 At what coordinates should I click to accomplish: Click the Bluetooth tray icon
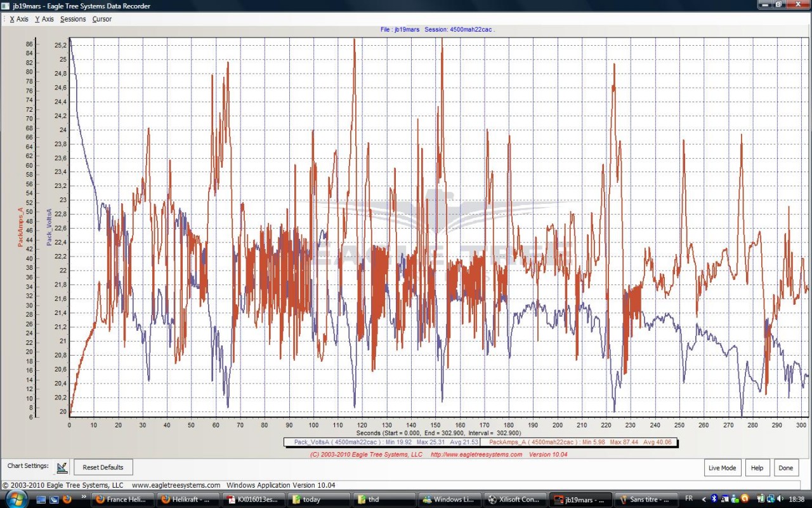[713, 499]
